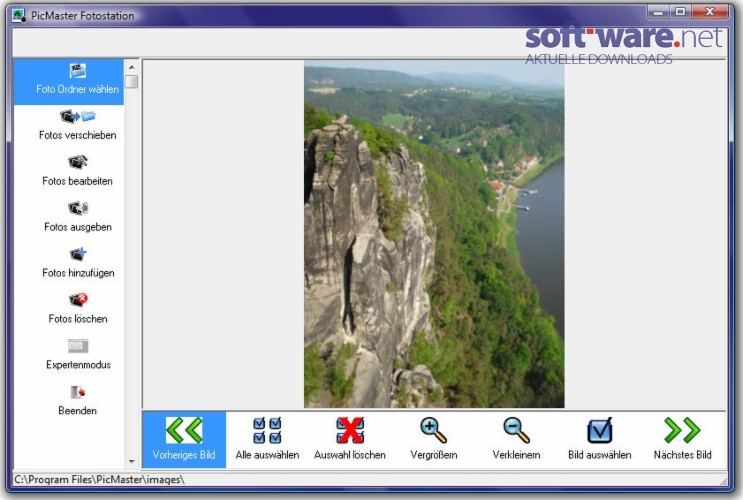Open Fotos ausgeben option
This screenshot has width=743, height=500.
[77, 218]
